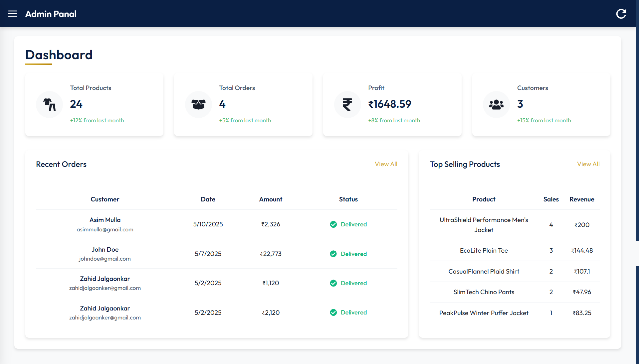
Task: Click the users group icon for Customers
Action: coord(496,104)
